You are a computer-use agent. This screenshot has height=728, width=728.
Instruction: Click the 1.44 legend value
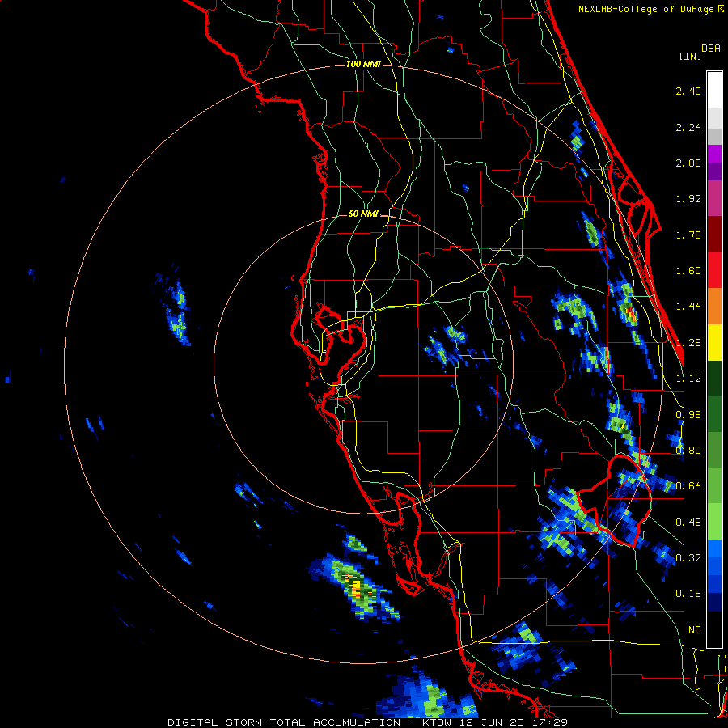pyautogui.click(x=688, y=307)
